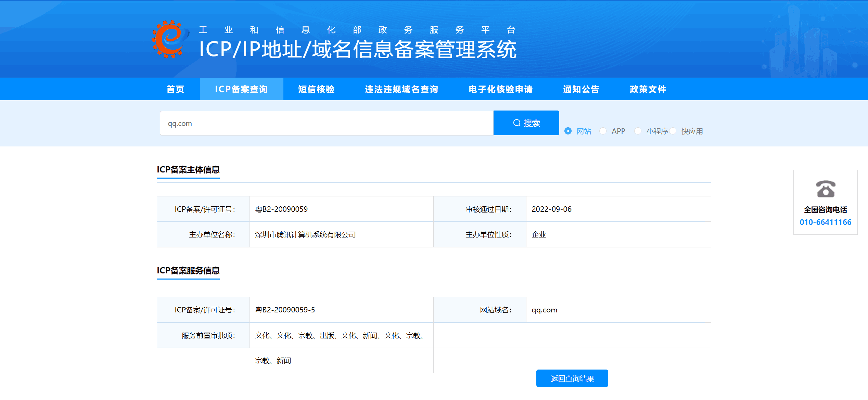
Task: Go to 短信核验 tab
Action: coord(316,89)
